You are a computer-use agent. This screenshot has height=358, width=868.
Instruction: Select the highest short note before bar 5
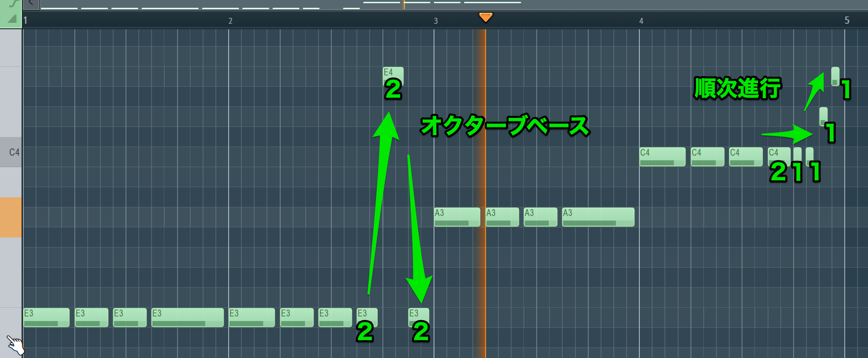(x=835, y=76)
